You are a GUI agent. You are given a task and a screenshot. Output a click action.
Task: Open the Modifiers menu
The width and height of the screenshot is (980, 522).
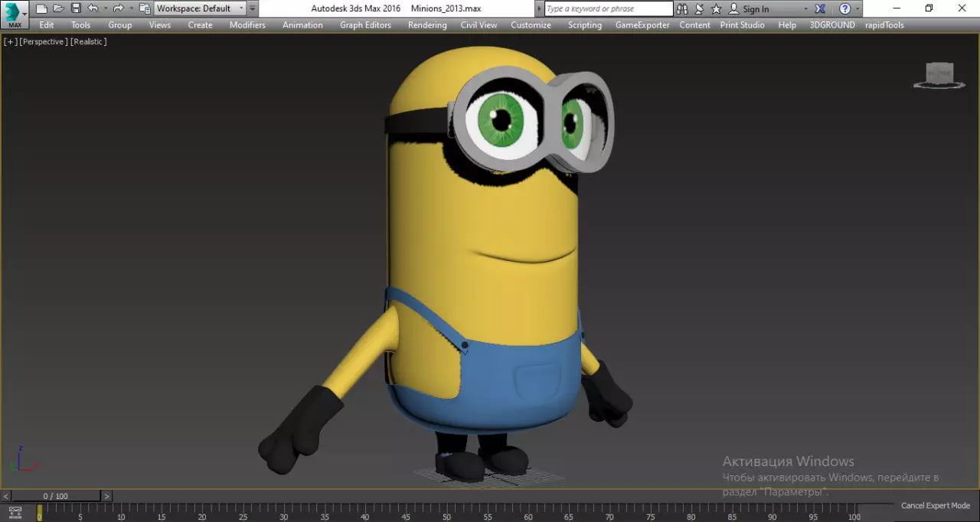247,24
